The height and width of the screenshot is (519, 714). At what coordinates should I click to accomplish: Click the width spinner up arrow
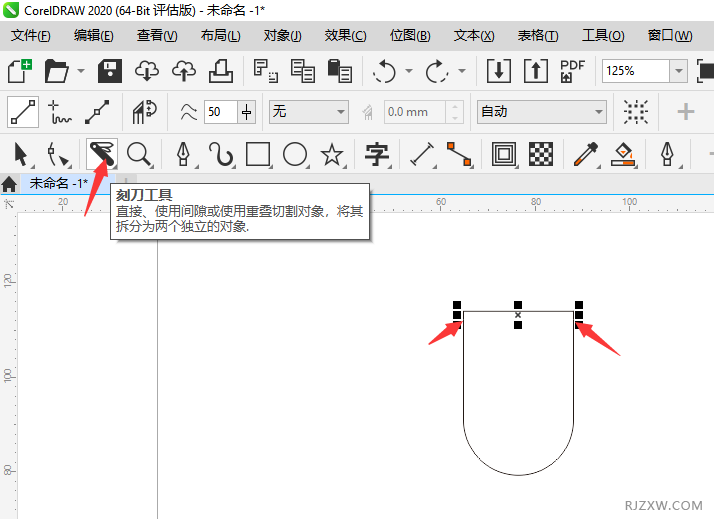(454, 107)
